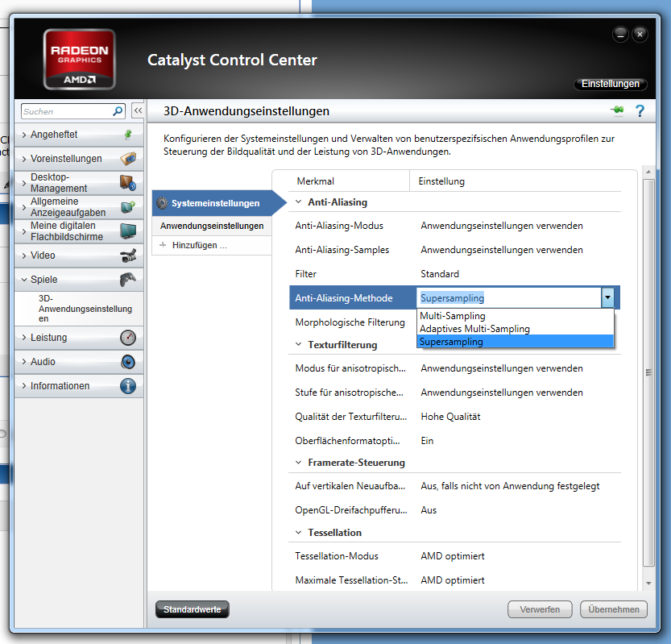This screenshot has height=644, width=671.
Task: Click the Video camera icon
Action: 128,256
